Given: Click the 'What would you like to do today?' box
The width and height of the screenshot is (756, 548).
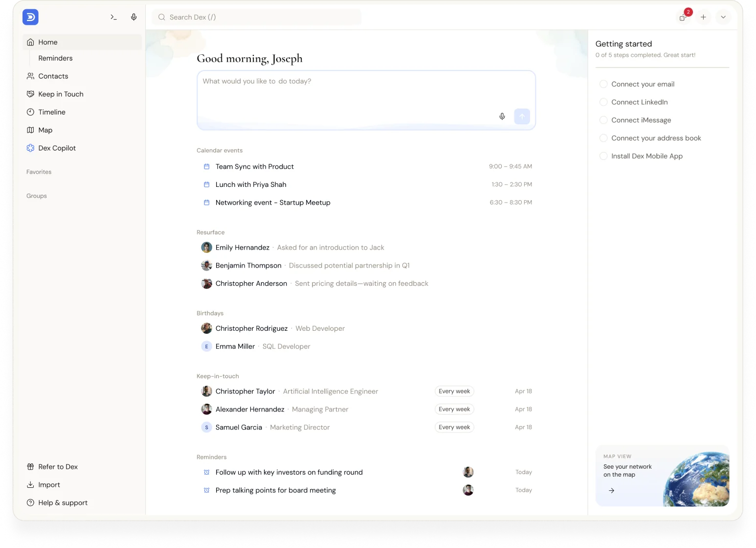Looking at the screenshot, I should click(x=366, y=100).
